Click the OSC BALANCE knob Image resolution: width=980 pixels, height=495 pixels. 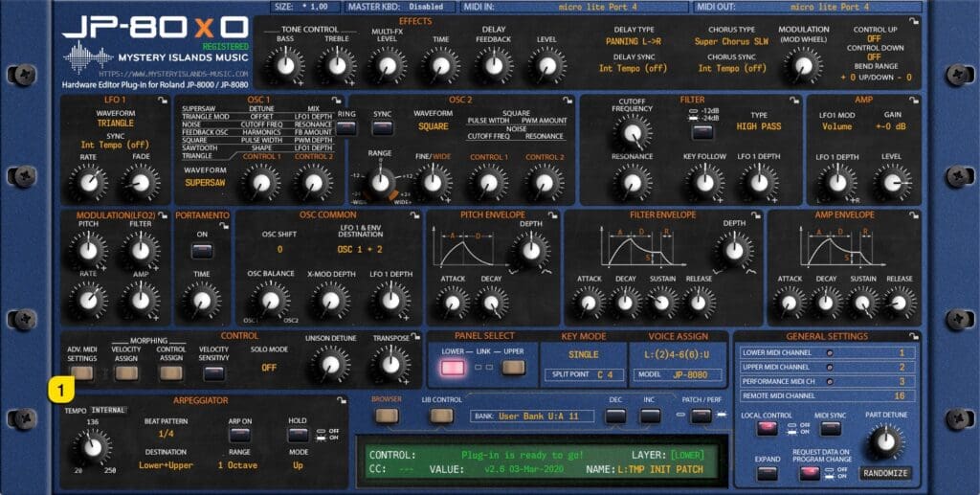click(x=270, y=301)
